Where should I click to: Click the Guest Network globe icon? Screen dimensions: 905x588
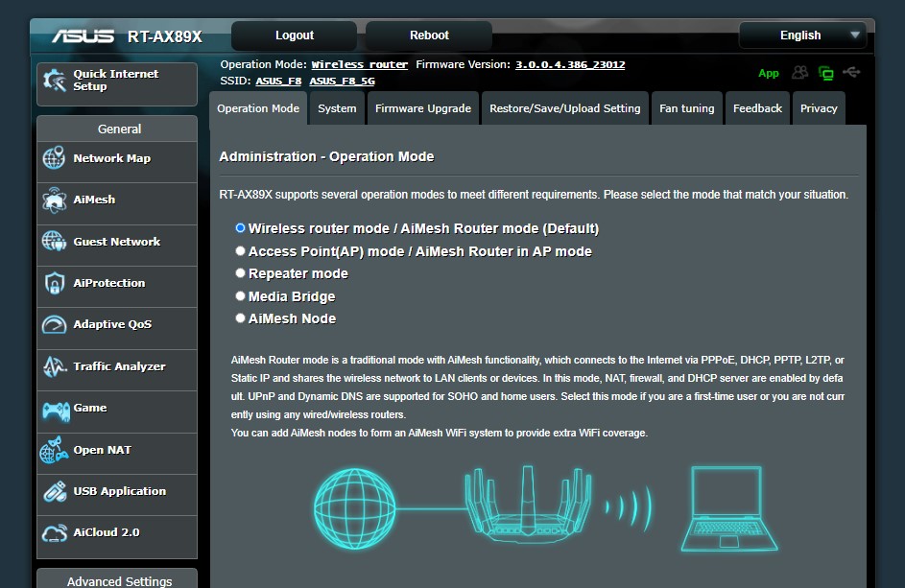[54, 241]
